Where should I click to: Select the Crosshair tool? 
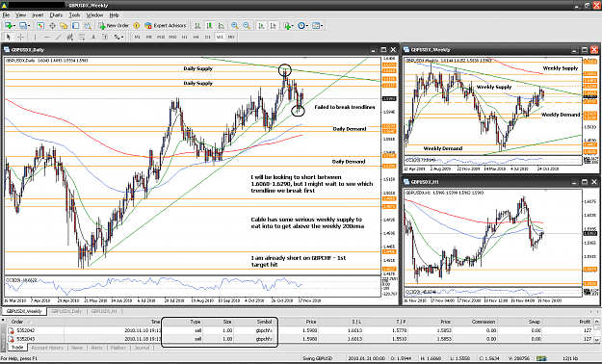(20, 37)
